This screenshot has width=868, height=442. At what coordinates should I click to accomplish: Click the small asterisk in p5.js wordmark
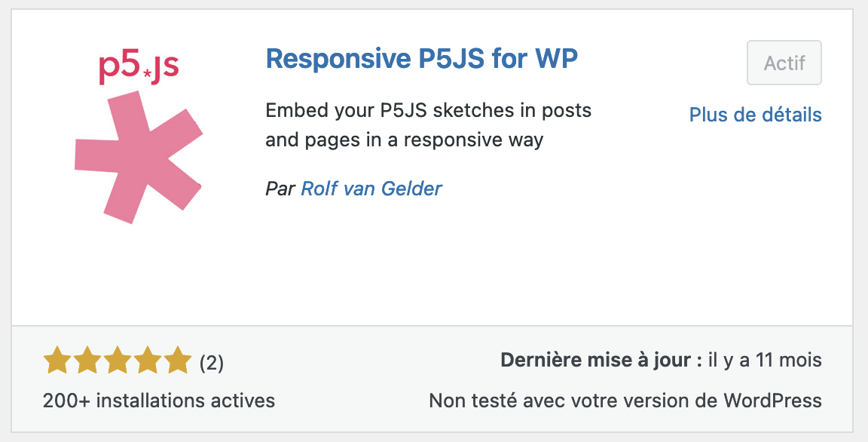pos(147,73)
